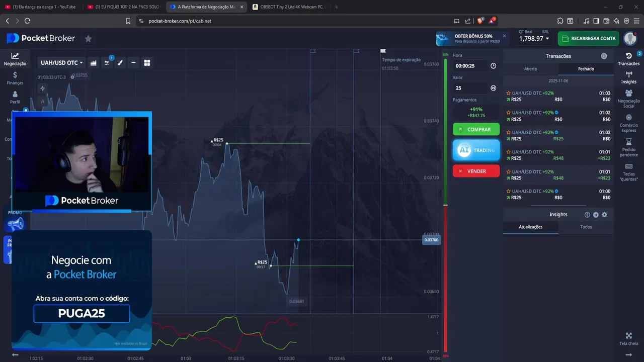The width and height of the screenshot is (644, 362).
Task: Open Insights in the right sidebar
Action: pyautogui.click(x=628, y=77)
